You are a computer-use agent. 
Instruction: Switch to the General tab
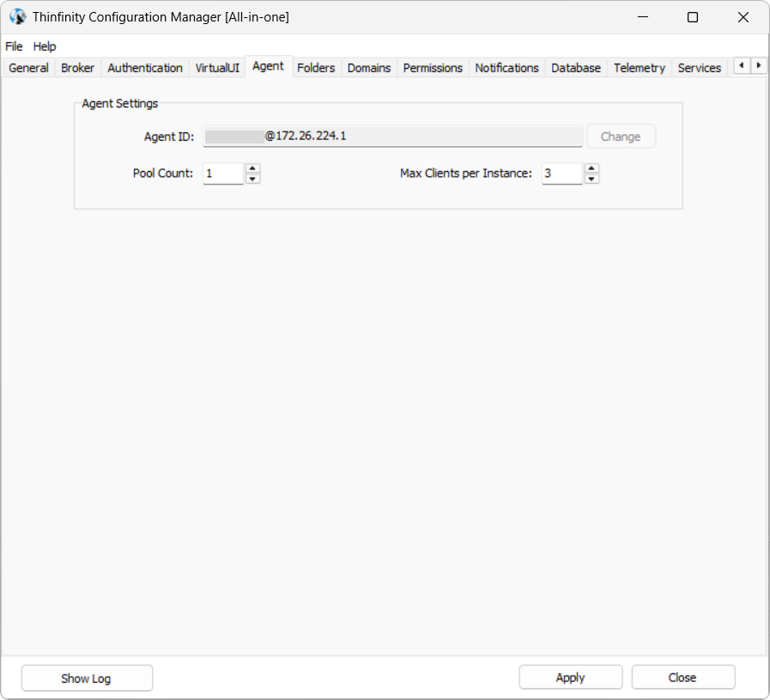[x=28, y=68]
